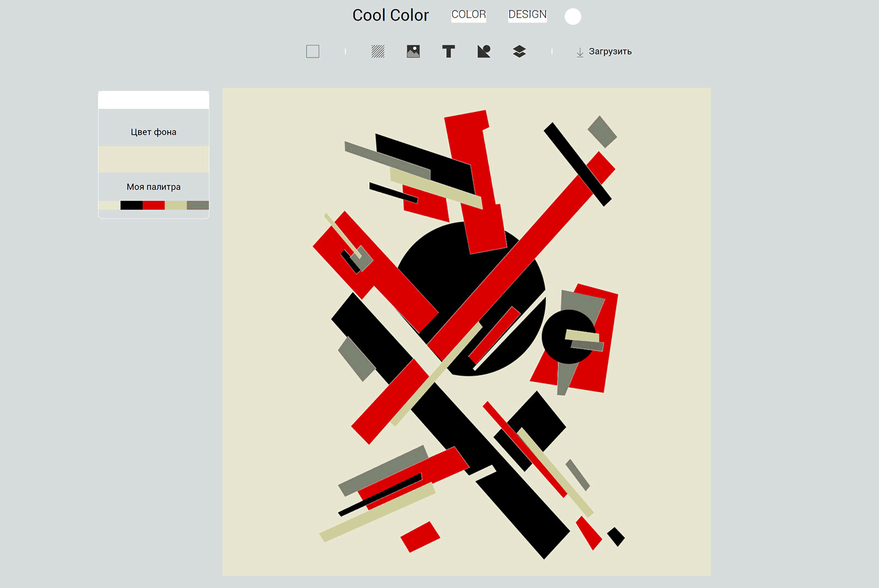Viewport: 879px width, 588px height.
Task: Open the DESIGN tab
Action: click(x=527, y=15)
